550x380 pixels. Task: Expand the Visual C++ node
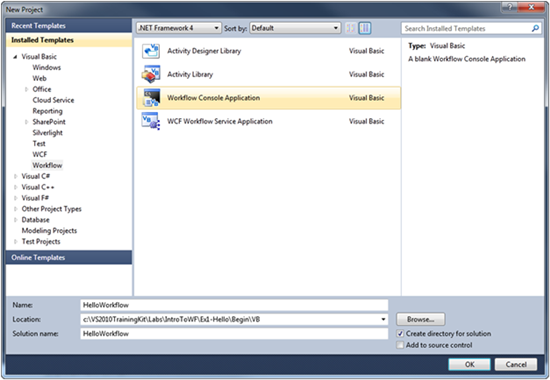(x=15, y=187)
